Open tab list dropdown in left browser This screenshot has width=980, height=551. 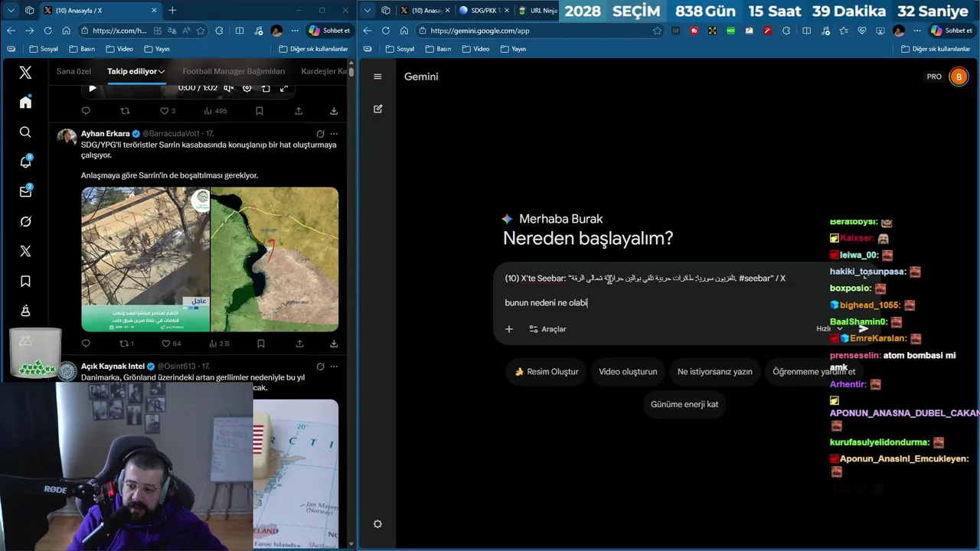pyautogui.click(x=10, y=10)
